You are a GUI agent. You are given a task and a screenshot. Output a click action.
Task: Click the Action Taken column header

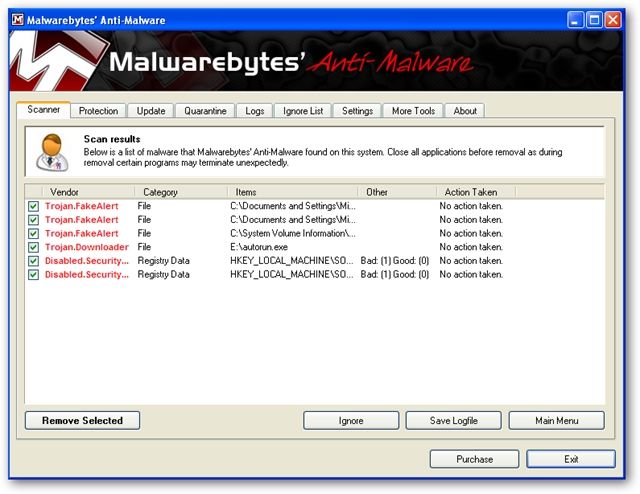476,192
